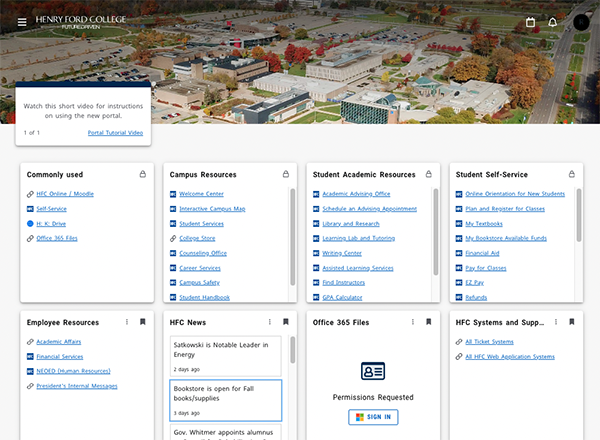Open Schedule an Advising Appointment link
This screenshot has width=600, height=440.
(370, 209)
